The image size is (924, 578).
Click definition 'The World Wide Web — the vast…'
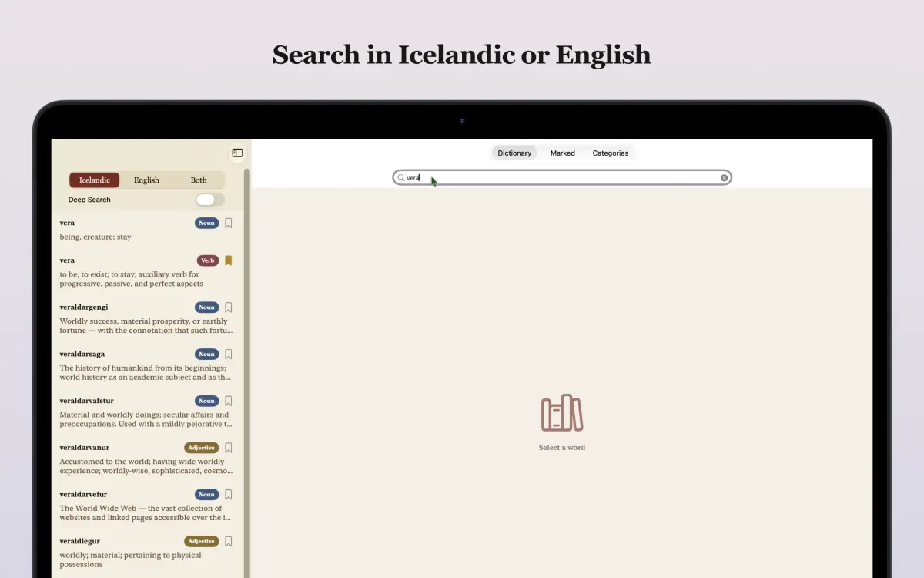point(146,513)
